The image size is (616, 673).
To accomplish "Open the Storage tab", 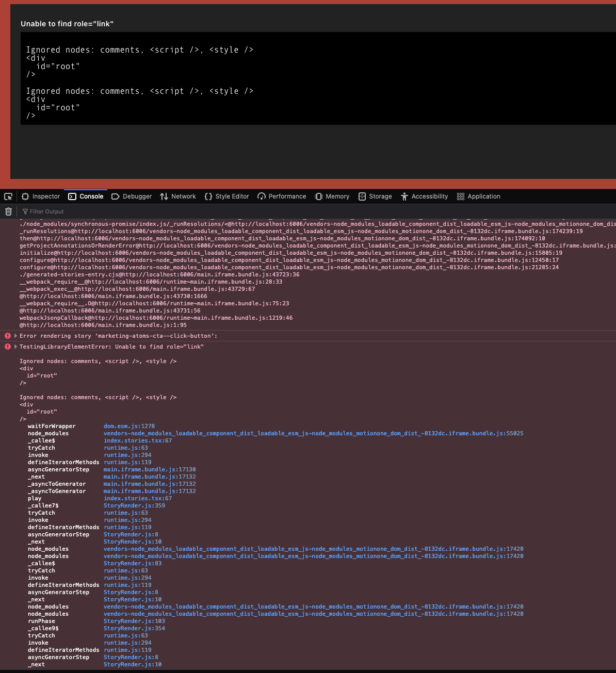I will (x=375, y=196).
